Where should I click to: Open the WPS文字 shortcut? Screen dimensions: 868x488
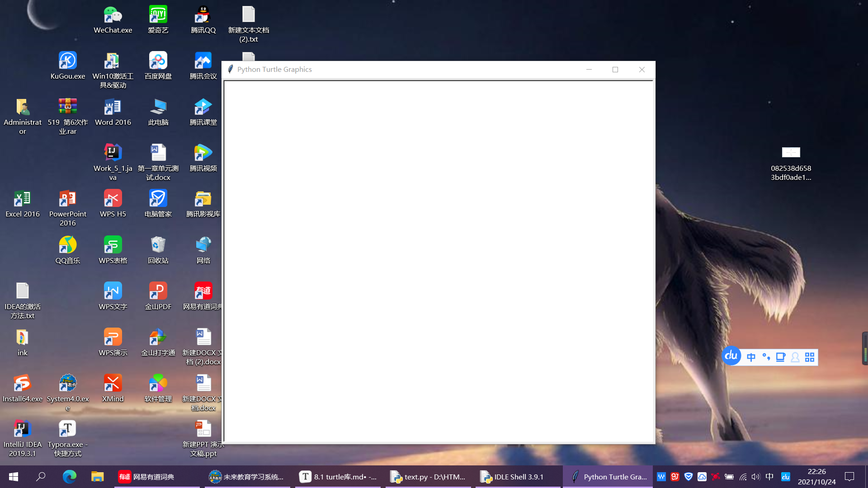[x=113, y=296]
